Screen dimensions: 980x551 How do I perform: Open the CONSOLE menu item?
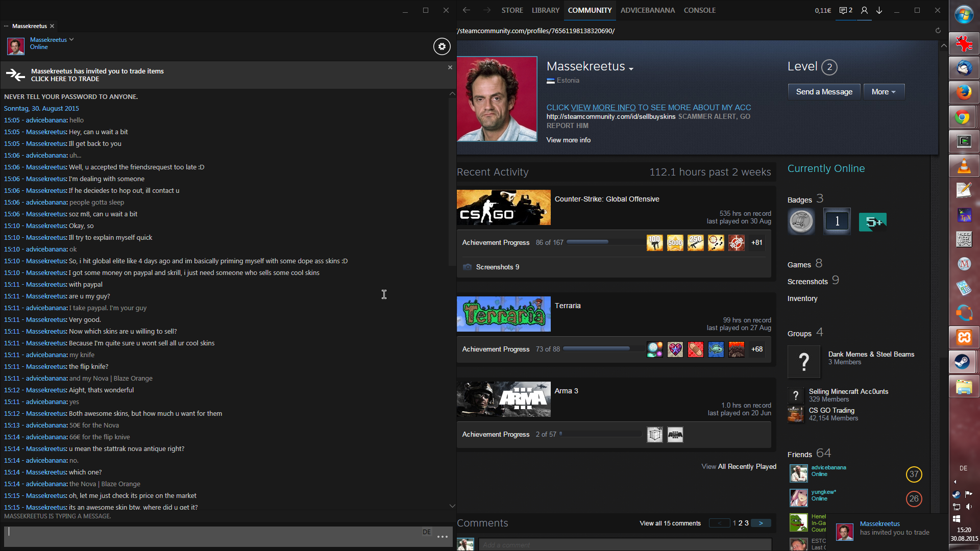[x=699, y=10]
